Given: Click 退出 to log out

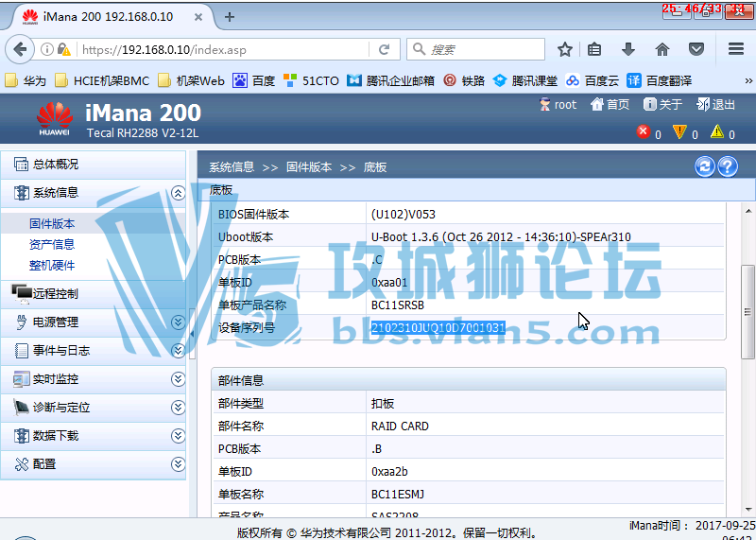Looking at the screenshot, I should click(x=715, y=104).
